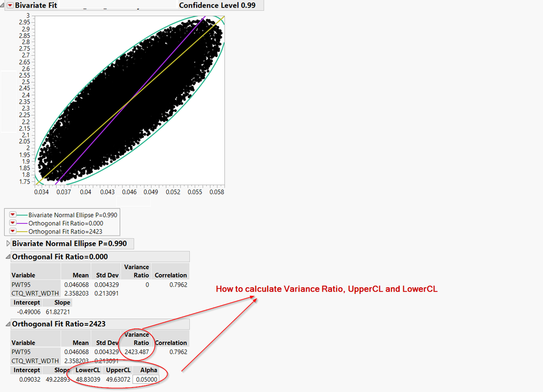
Task: Click Mean 2.358203 in Ratio=0.000 table
Action: pyautogui.click(x=77, y=293)
